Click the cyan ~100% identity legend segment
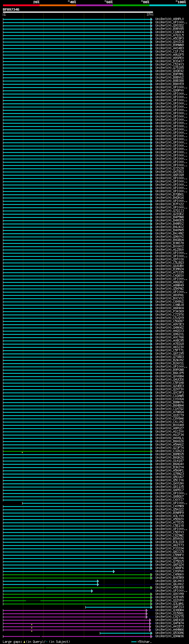This screenshot has width=189, height=644. click(168, 5)
